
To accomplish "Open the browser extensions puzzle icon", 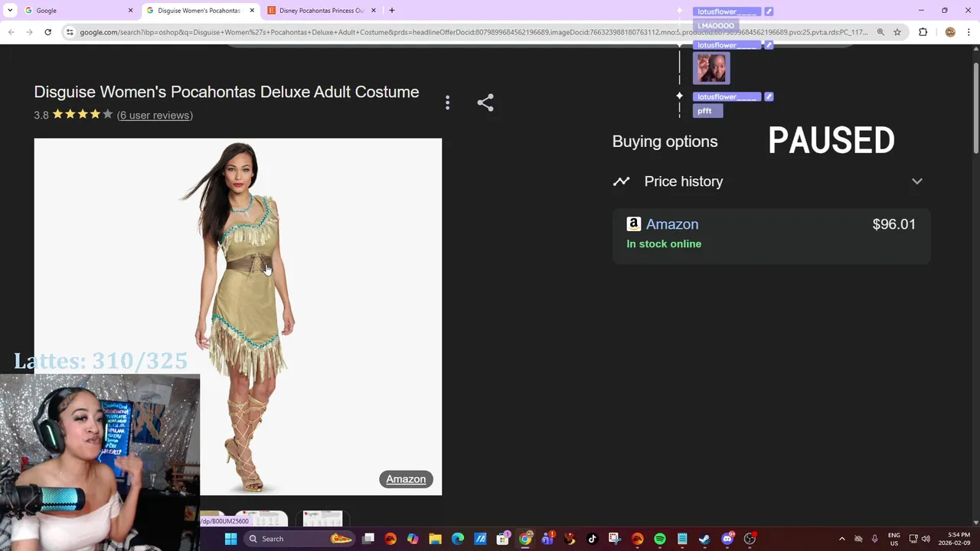I will coord(923,32).
